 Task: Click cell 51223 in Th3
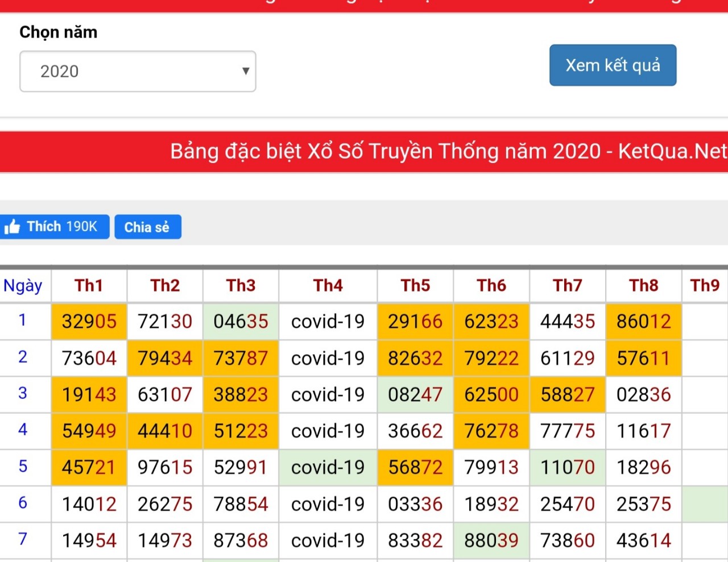tap(241, 431)
